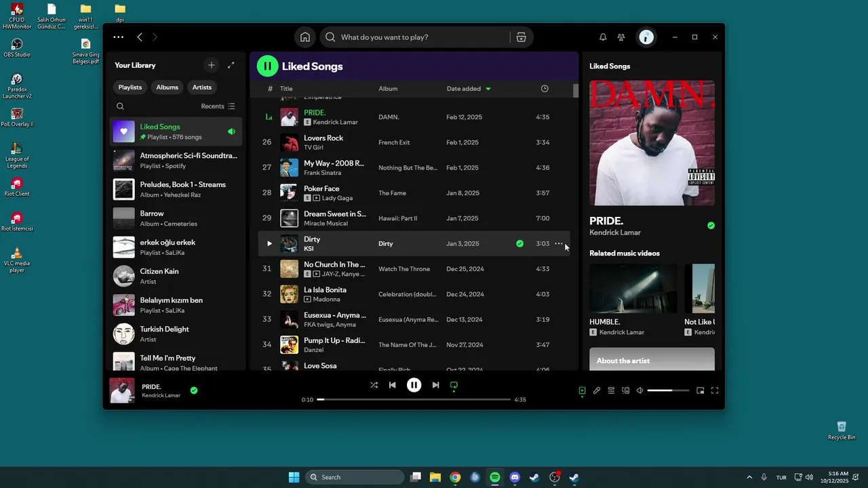The width and height of the screenshot is (868, 488).
Task: Open the Recents sort dropdown
Action: (x=218, y=106)
